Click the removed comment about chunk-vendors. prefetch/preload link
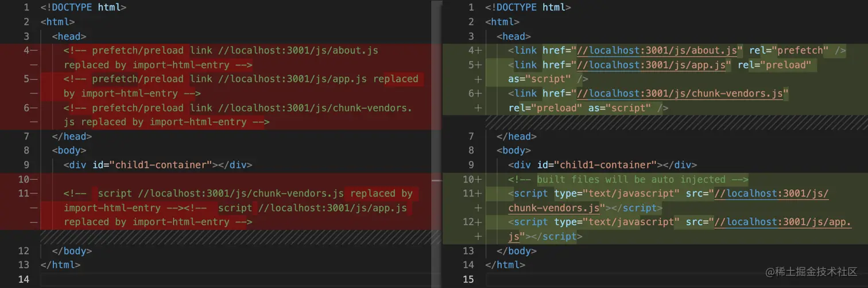The image size is (868, 288). (x=238, y=115)
